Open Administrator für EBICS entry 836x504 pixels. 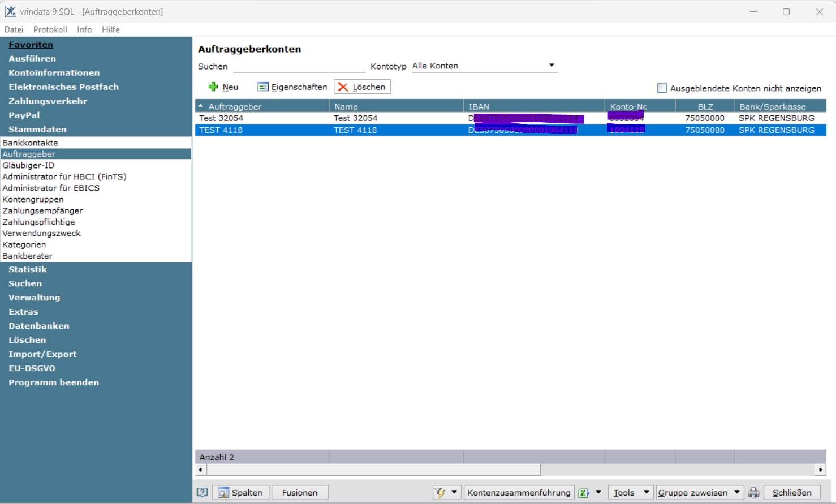click(x=51, y=188)
